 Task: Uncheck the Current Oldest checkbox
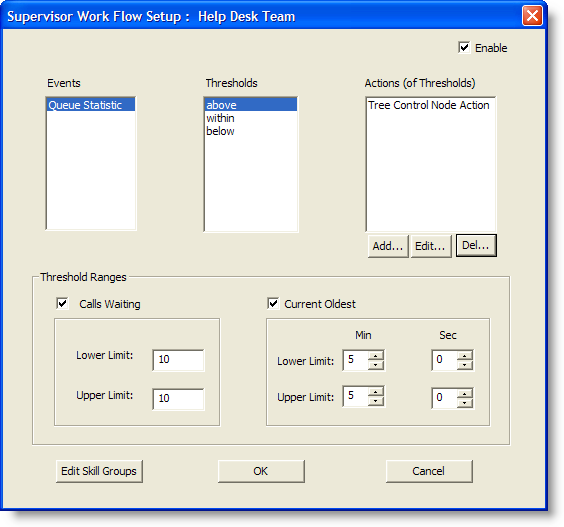(x=273, y=304)
